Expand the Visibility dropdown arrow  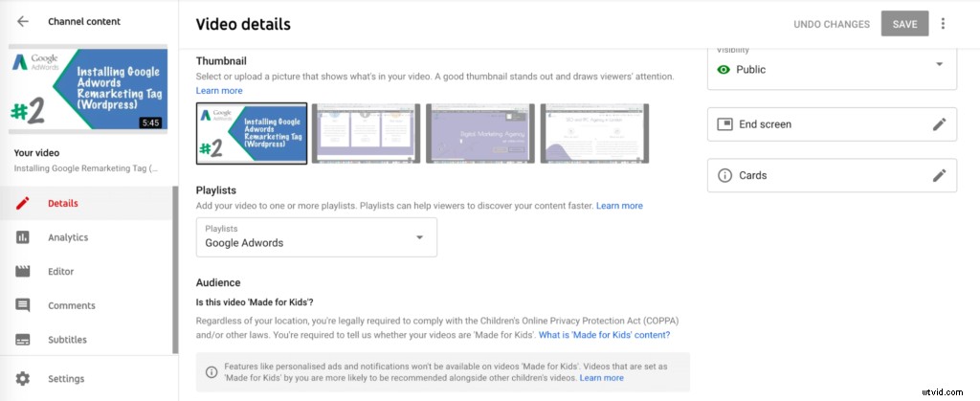939,64
